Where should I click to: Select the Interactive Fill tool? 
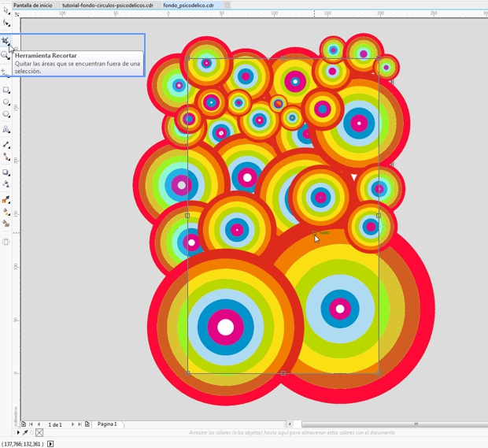click(6, 212)
